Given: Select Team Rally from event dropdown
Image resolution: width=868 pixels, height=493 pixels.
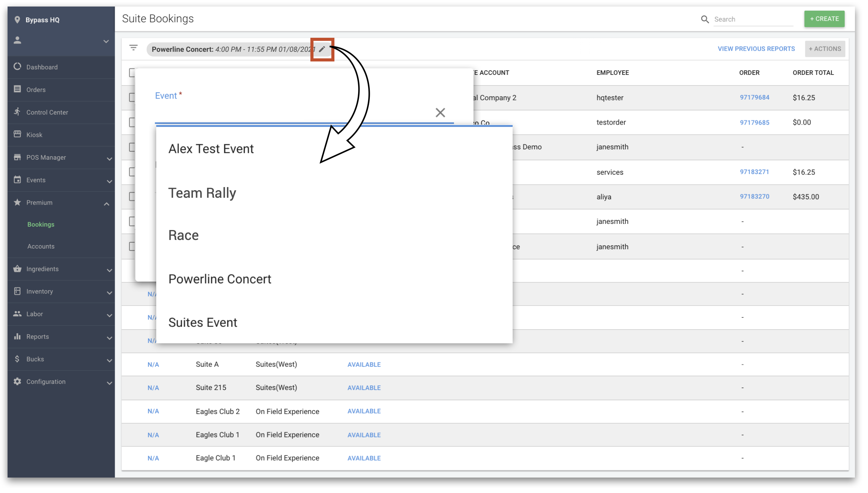Looking at the screenshot, I should tap(202, 192).
